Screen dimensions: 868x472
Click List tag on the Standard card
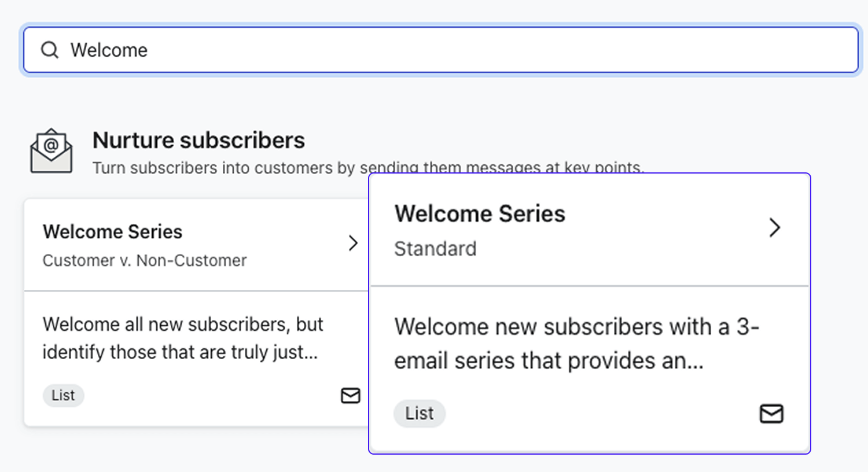(420, 414)
